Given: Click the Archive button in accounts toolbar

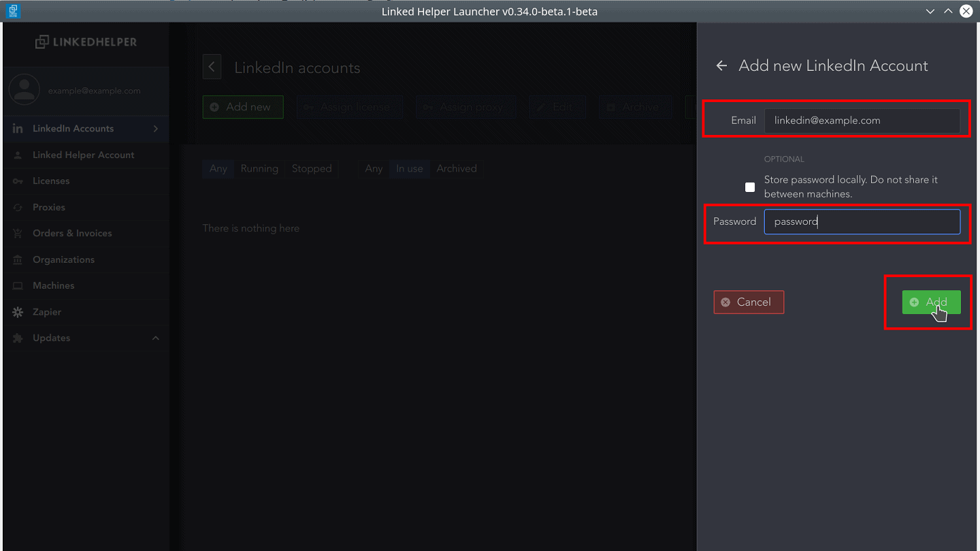Looking at the screenshot, I should pos(636,107).
